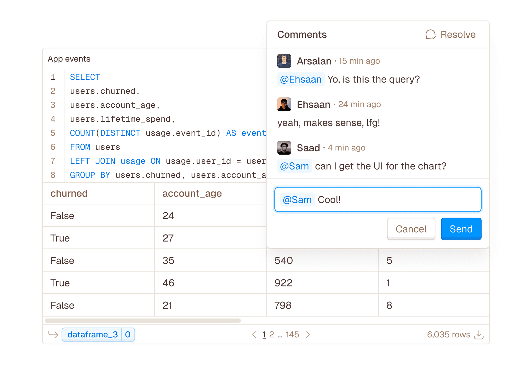The width and height of the screenshot is (532, 392).
Task: Click the return arrow beside dataframe_3
Action: click(53, 334)
